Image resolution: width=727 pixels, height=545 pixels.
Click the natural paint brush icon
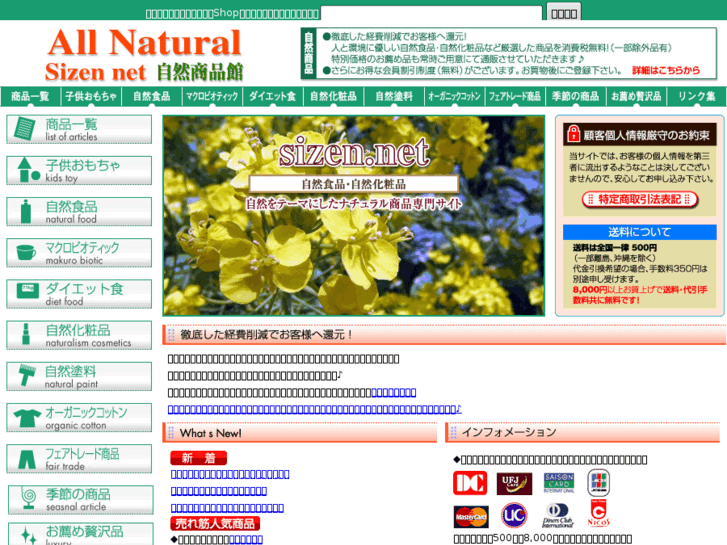[x=27, y=375]
